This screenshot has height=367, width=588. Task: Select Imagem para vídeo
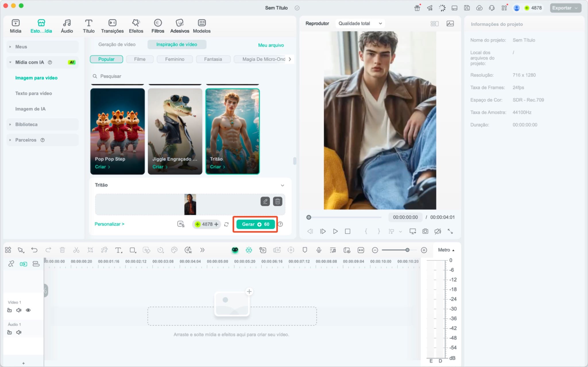pyautogui.click(x=36, y=78)
